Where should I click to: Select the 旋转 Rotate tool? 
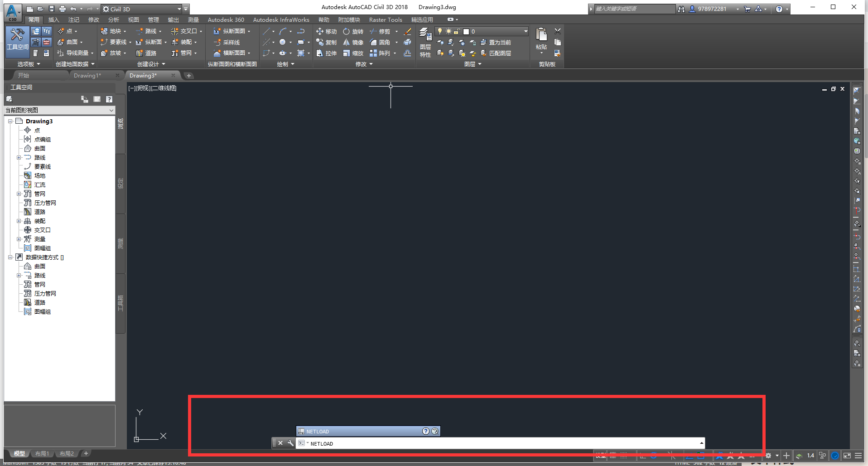tap(353, 31)
